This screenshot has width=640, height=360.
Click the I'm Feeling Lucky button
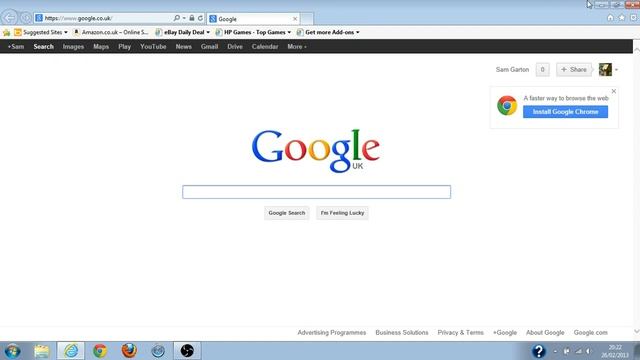(x=342, y=213)
